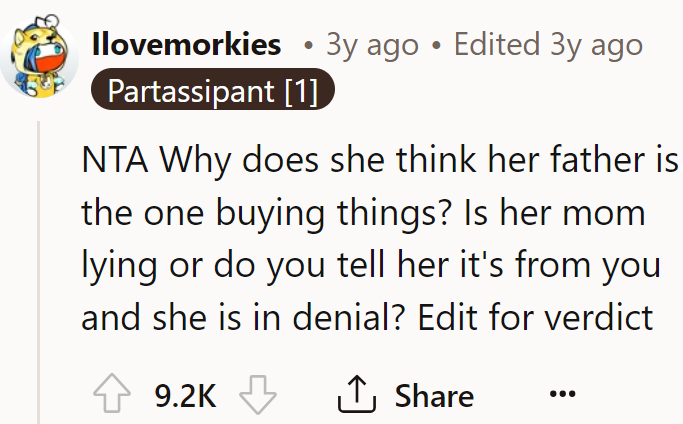
Task: Click the 9.2K vote count
Action: 185,396
